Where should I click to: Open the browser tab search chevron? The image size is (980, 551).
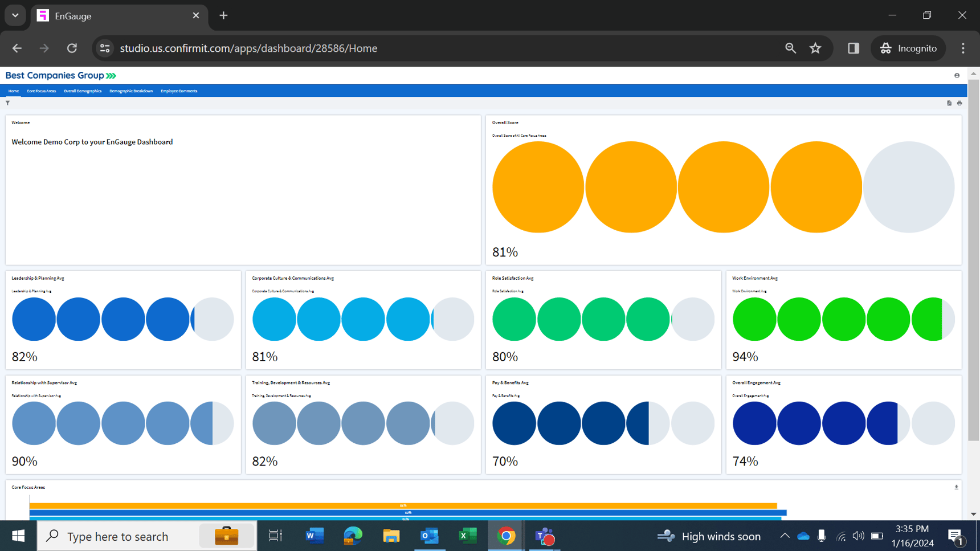15,15
